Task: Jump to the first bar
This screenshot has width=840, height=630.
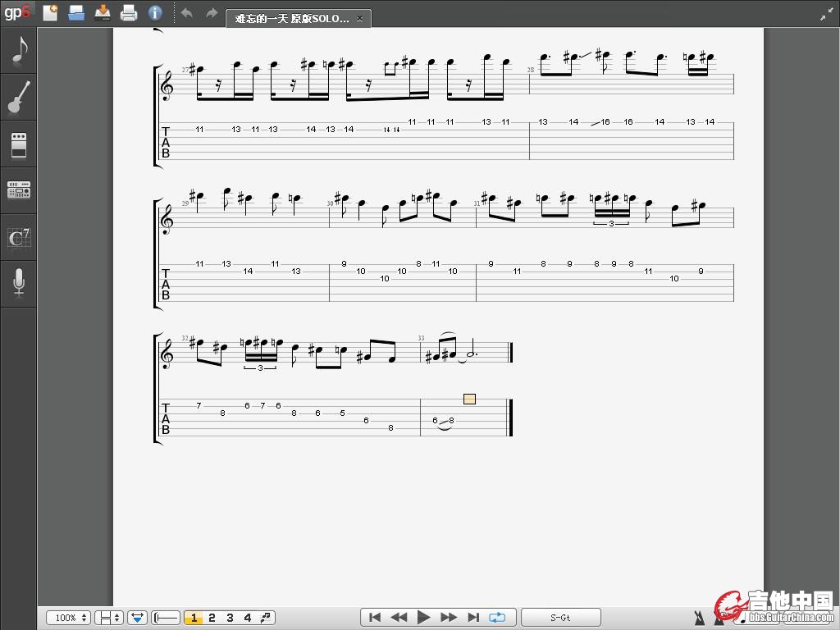Action: (375, 618)
